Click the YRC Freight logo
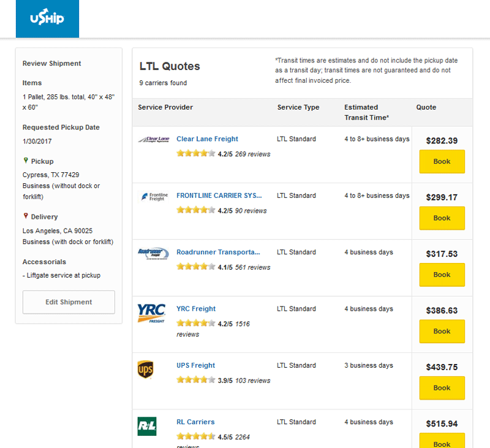Screen dimensions: 490x448 [x=151, y=313]
